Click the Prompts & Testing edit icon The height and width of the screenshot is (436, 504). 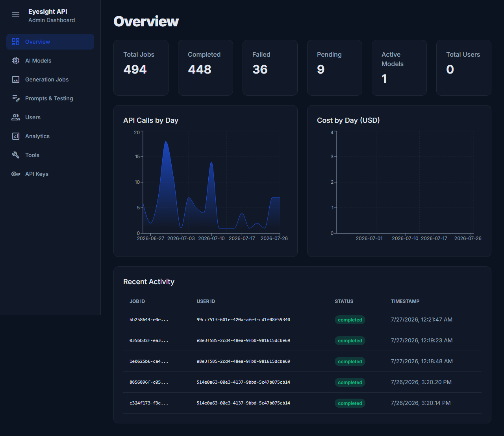(16, 98)
